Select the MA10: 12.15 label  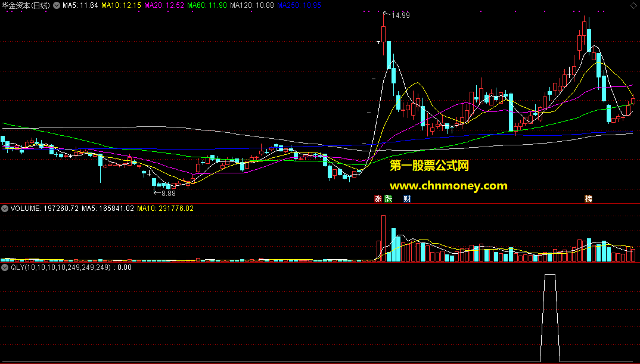(x=121, y=5)
